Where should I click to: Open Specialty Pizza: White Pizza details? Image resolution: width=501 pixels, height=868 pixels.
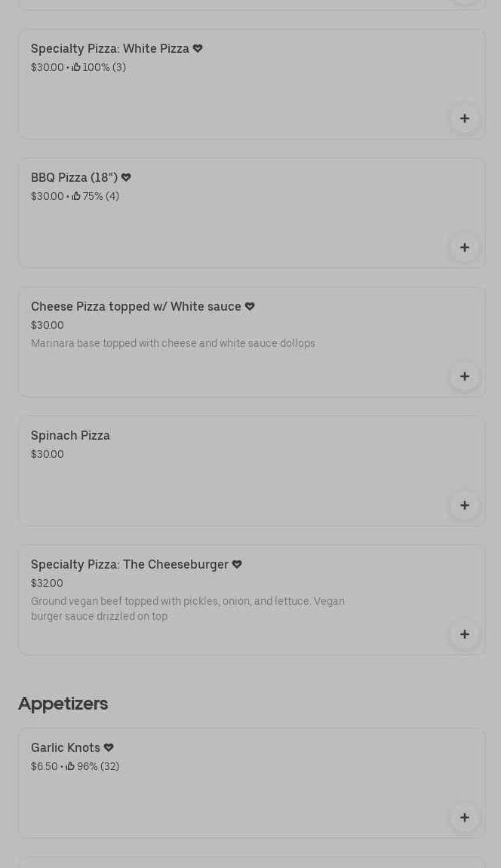click(x=110, y=49)
